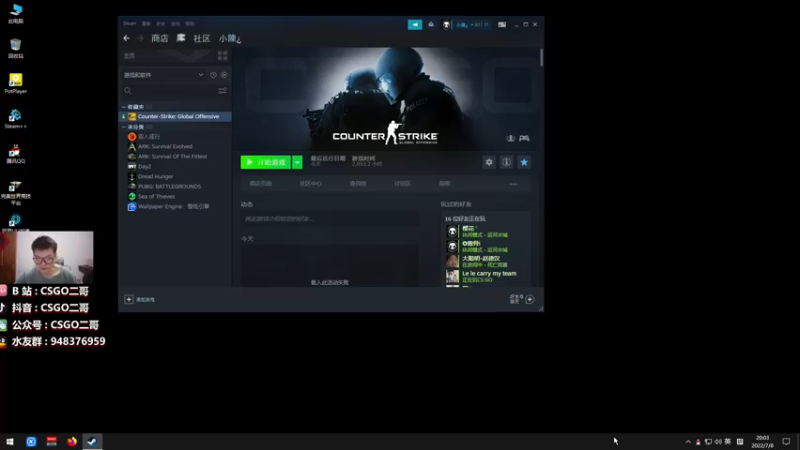Toggle library grid collections view icon

pyautogui.click(x=222, y=55)
